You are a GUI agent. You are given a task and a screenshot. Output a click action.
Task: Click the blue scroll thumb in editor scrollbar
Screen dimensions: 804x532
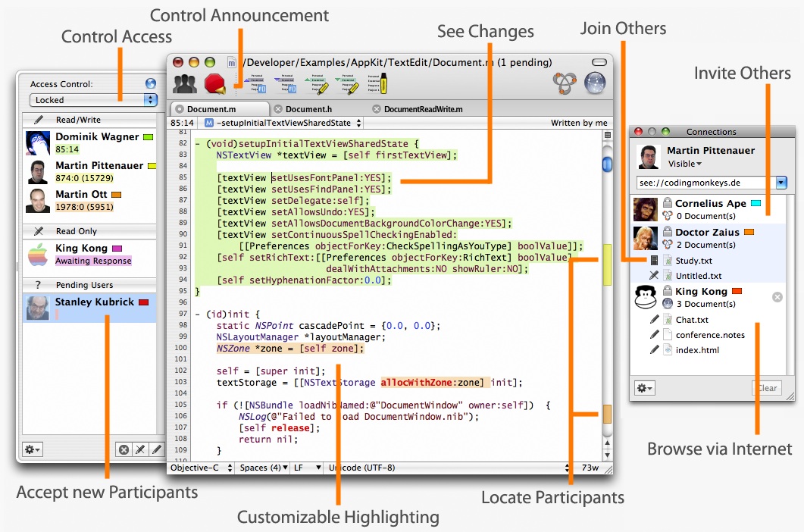coord(607,164)
